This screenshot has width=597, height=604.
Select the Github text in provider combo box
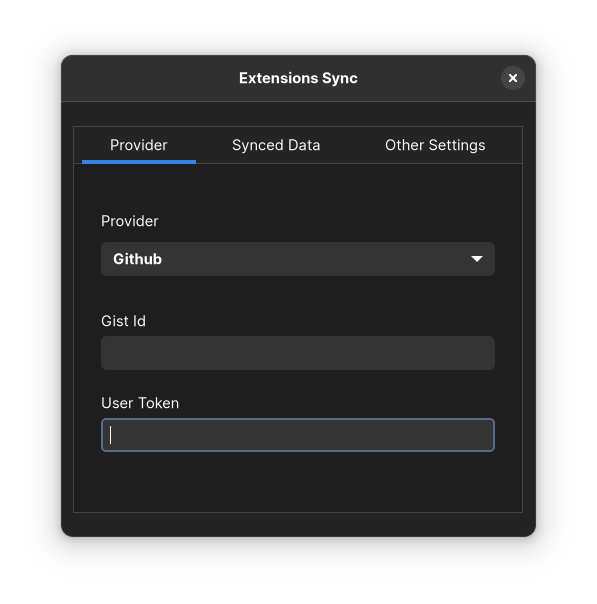[138, 259]
